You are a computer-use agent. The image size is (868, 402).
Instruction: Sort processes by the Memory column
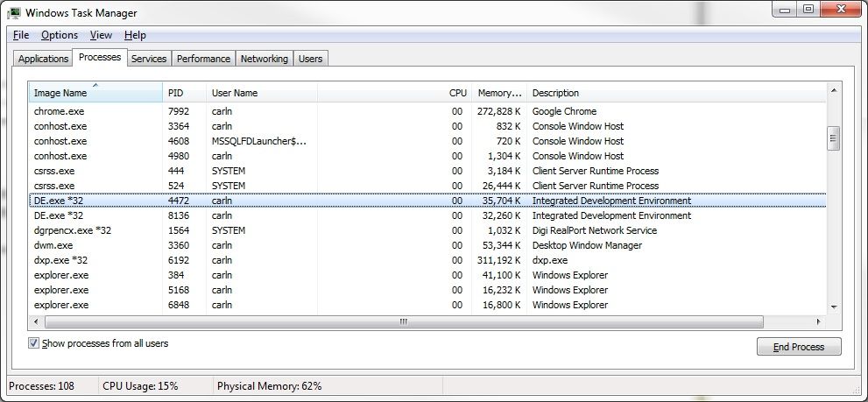click(499, 93)
